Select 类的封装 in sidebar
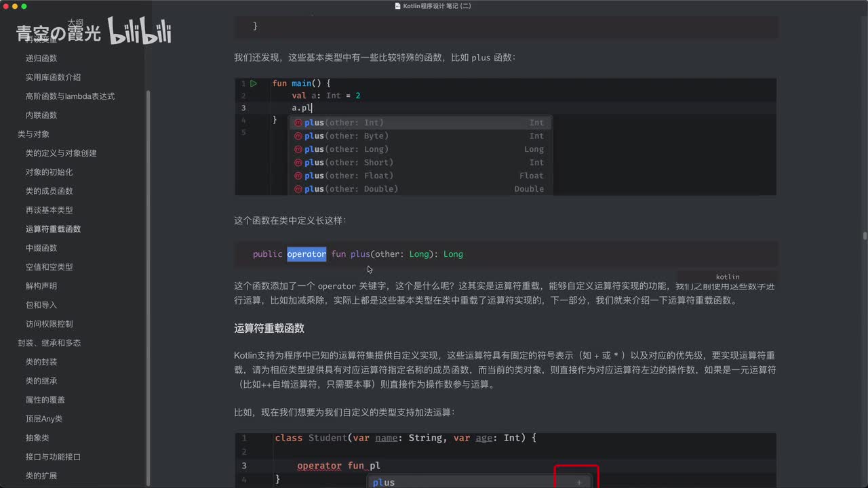This screenshot has width=868, height=488. tap(41, 362)
